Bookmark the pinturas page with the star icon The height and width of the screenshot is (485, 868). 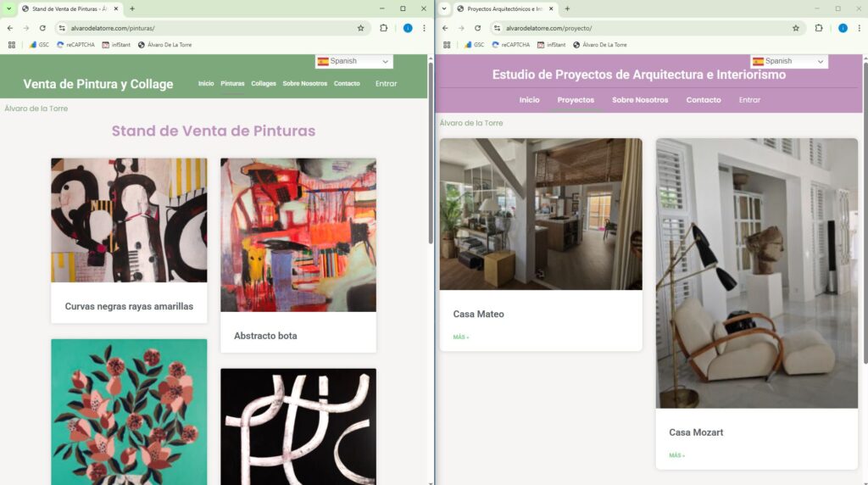pyautogui.click(x=360, y=28)
